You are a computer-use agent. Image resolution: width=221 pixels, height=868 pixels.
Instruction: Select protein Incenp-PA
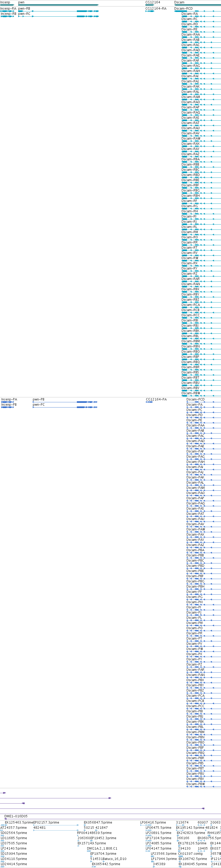coord(9,400)
